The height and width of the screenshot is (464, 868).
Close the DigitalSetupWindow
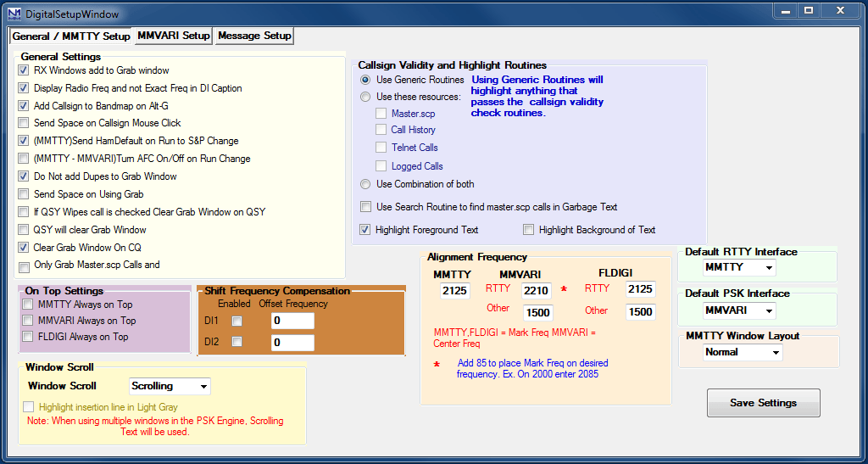click(x=840, y=11)
